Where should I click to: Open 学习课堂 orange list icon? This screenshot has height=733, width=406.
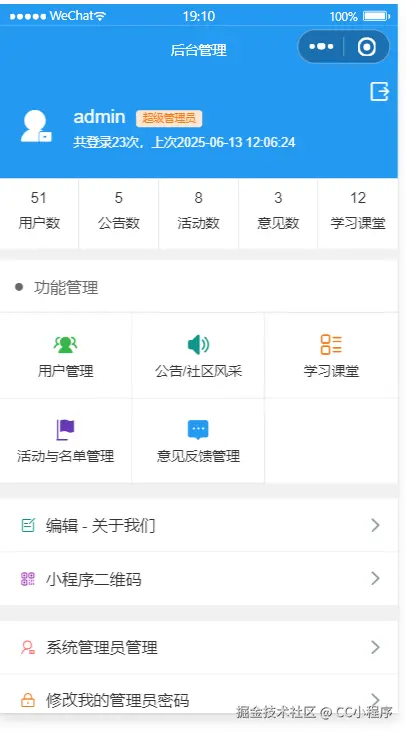point(331,345)
